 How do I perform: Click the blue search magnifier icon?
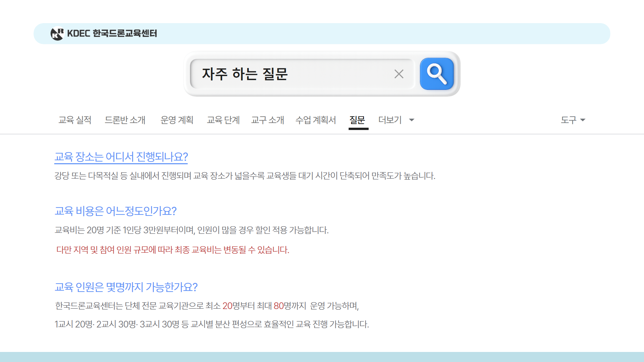436,74
